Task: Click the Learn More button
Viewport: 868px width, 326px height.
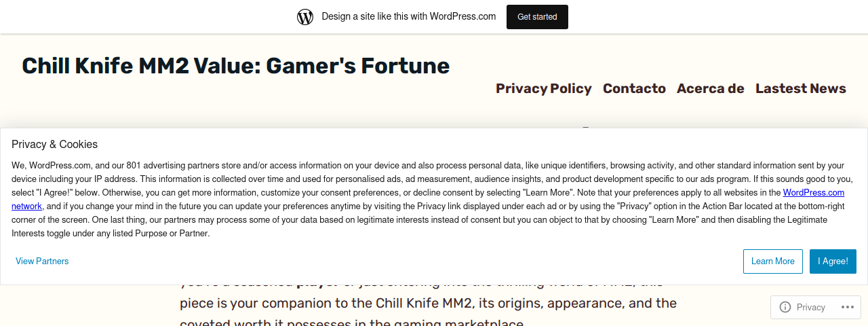Action: coord(773,261)
